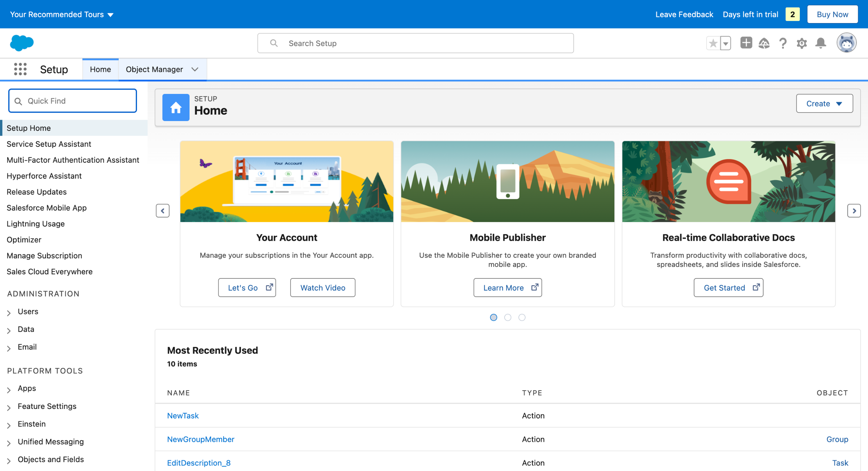Expand the Einstein section
868x471 pixels.
click(9, 425)
